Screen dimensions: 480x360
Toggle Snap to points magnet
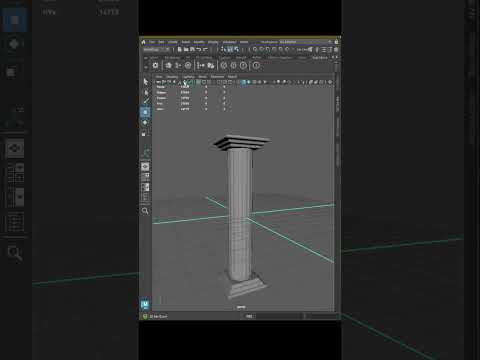tap(268, 49)
